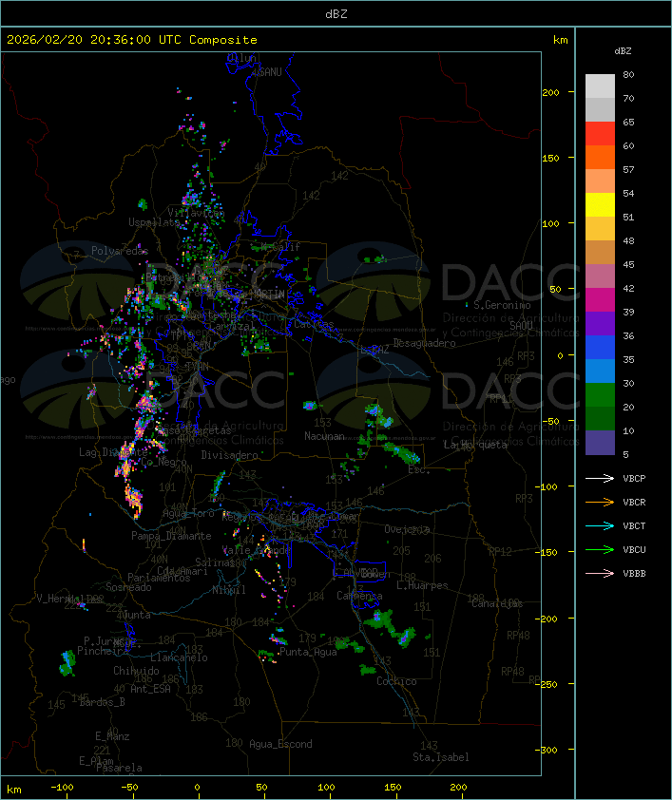Select the red 60-65 dBZ swatch
The height and width of the screenshot is (800, 672).
point(600,134)
